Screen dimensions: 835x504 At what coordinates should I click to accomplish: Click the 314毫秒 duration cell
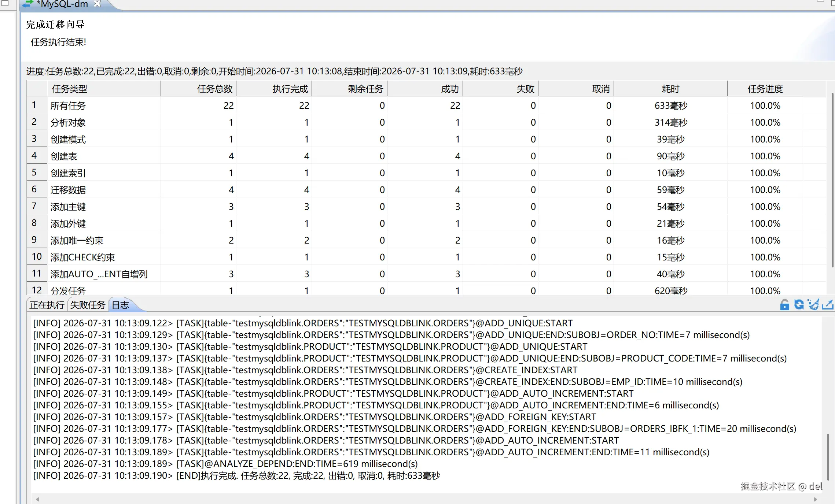point(671,122)
